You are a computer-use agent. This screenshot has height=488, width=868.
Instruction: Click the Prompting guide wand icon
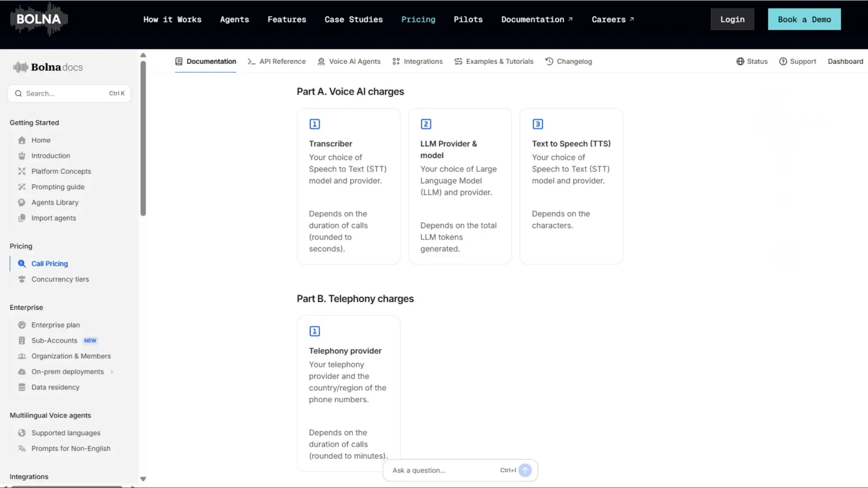coord(22,187)
